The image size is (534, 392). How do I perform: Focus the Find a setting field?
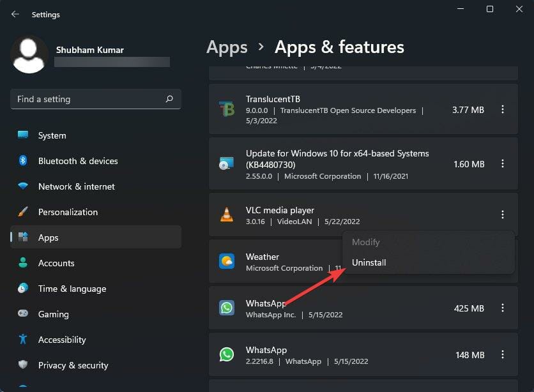pos(96,99)
